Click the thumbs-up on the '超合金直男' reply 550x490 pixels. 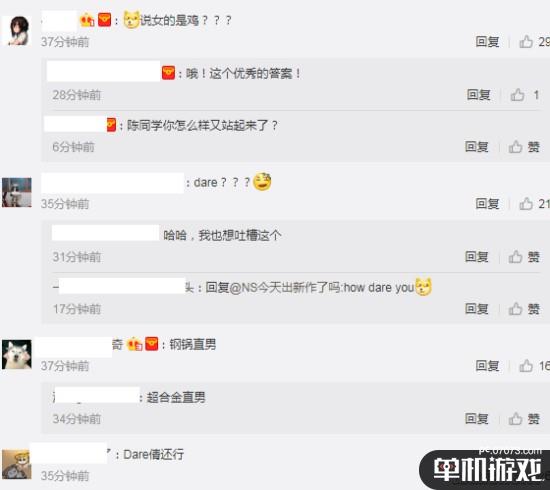tap(516, 418)
